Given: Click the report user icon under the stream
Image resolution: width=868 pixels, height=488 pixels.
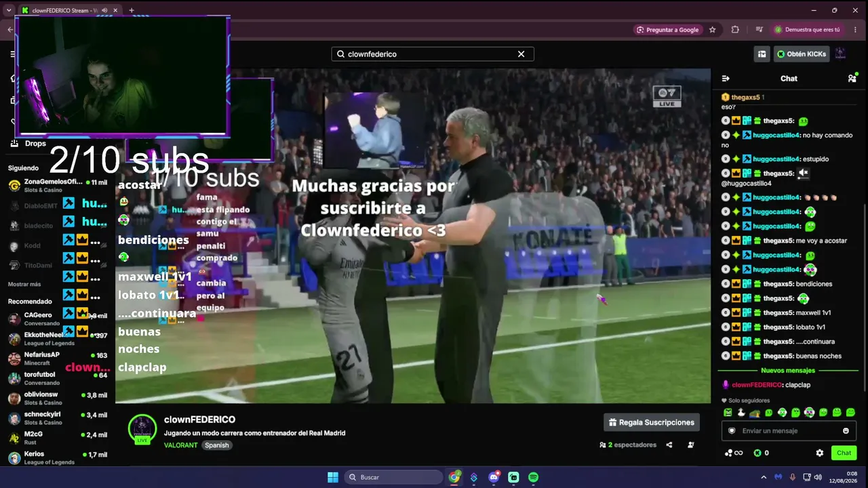Looking at the screenshot, I should click(691, 445).
